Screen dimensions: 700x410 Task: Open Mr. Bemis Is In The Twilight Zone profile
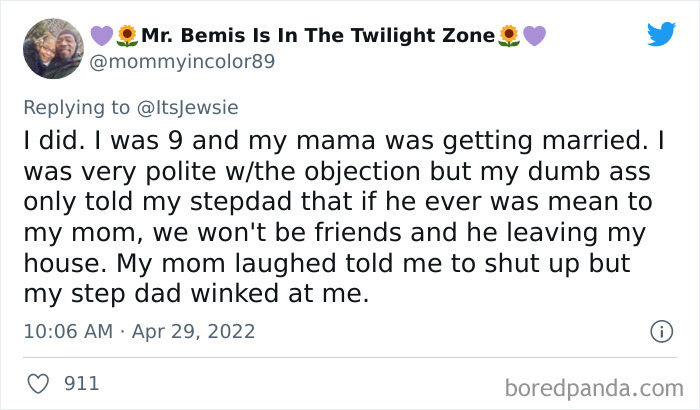(318, 37)
